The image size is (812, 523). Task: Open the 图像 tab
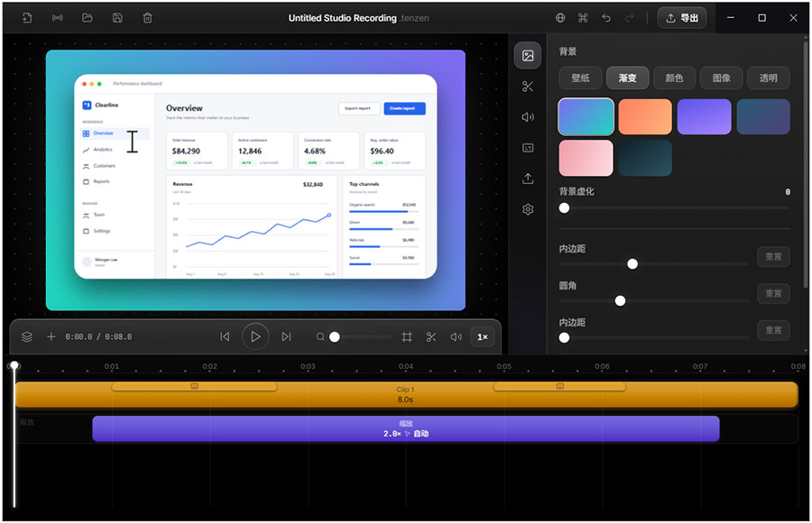722,78
